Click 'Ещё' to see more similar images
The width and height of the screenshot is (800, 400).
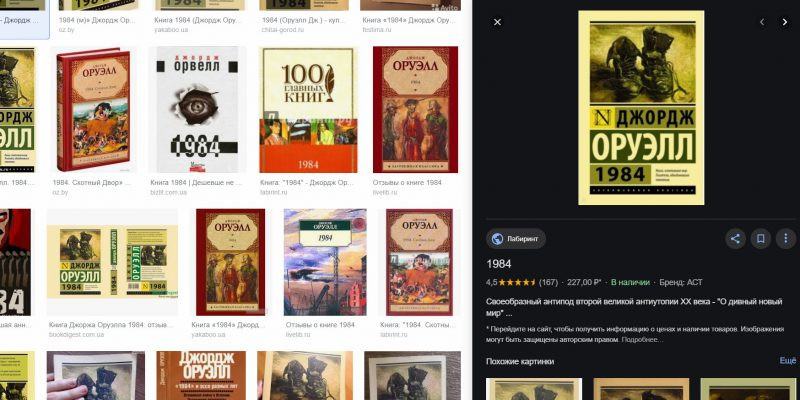coord(787,361)
